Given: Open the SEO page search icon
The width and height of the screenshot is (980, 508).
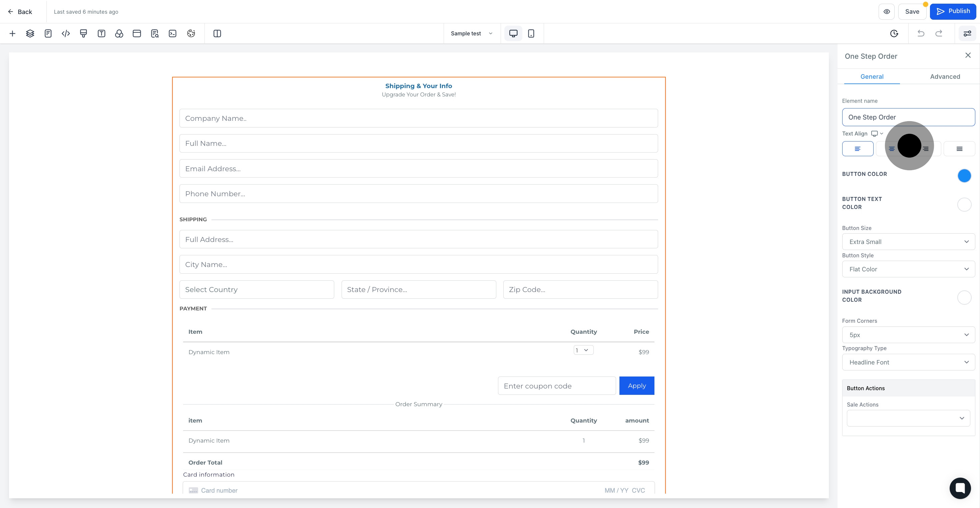Looking at the screenshot, I should [x=155, y=33].
